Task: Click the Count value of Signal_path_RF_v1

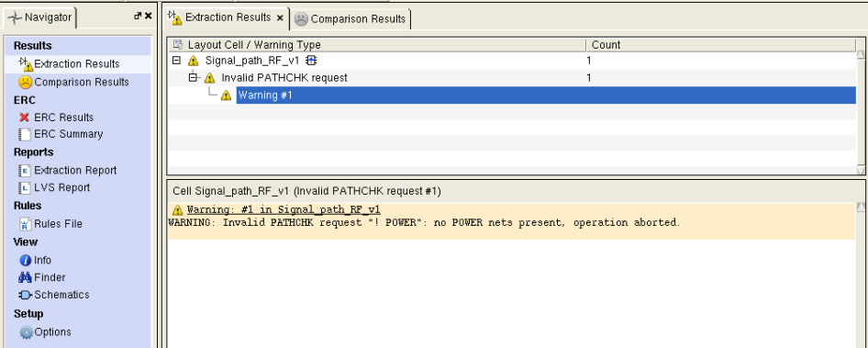Action: 589,61
